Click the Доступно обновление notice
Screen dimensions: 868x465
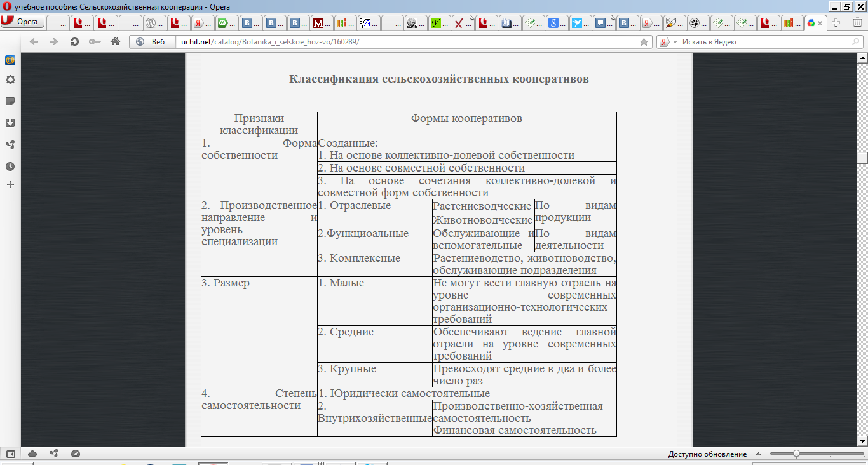[x=707, y=454]
